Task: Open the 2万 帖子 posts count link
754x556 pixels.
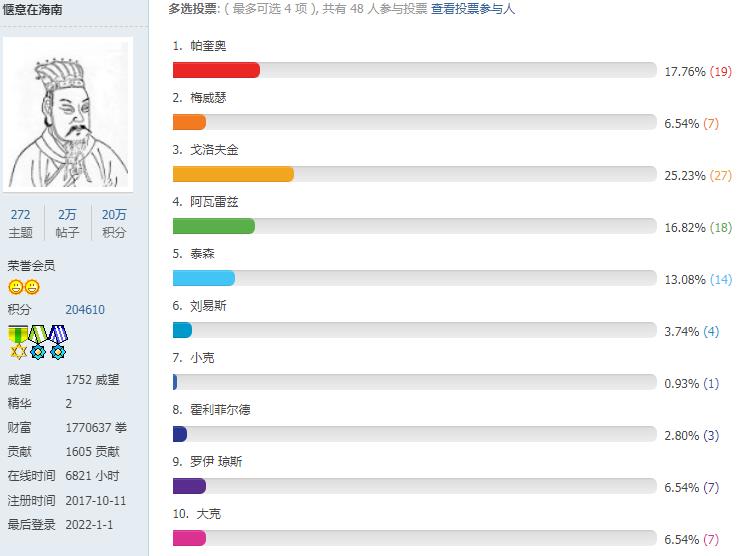Action: (x=67, y=223)
